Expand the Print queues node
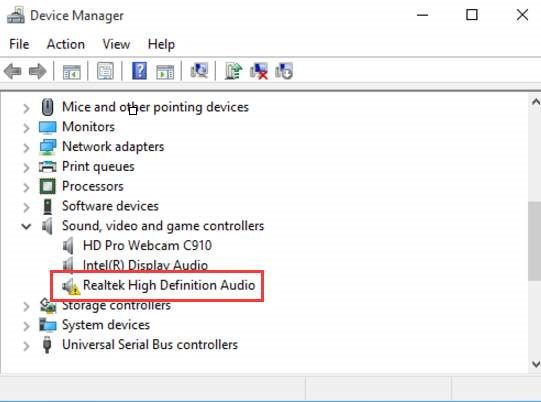This screenshot has width=541, height=402. click(x=26, y=168)
